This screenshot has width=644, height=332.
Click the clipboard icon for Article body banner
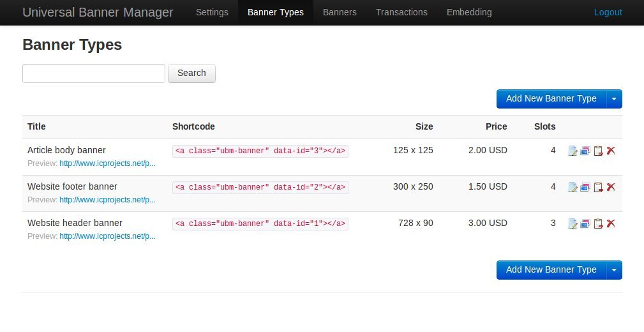[x=598, y=151]
